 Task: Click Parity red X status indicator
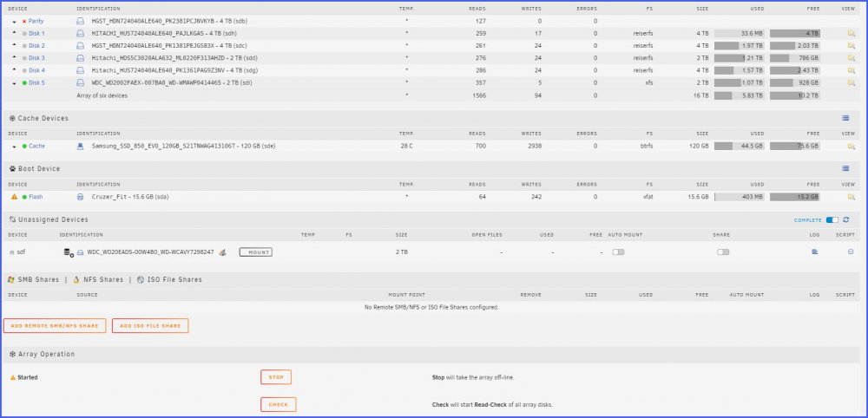[24, 21]
